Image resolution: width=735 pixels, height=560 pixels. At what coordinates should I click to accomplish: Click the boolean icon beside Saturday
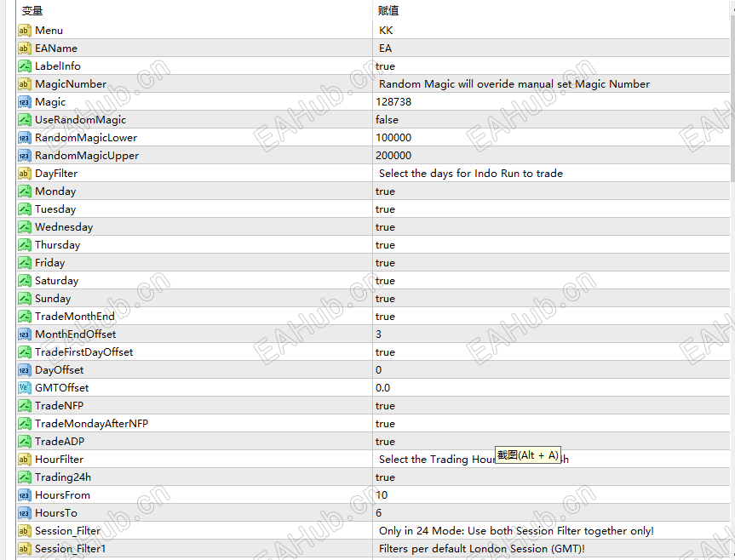[x=25, y=281]
